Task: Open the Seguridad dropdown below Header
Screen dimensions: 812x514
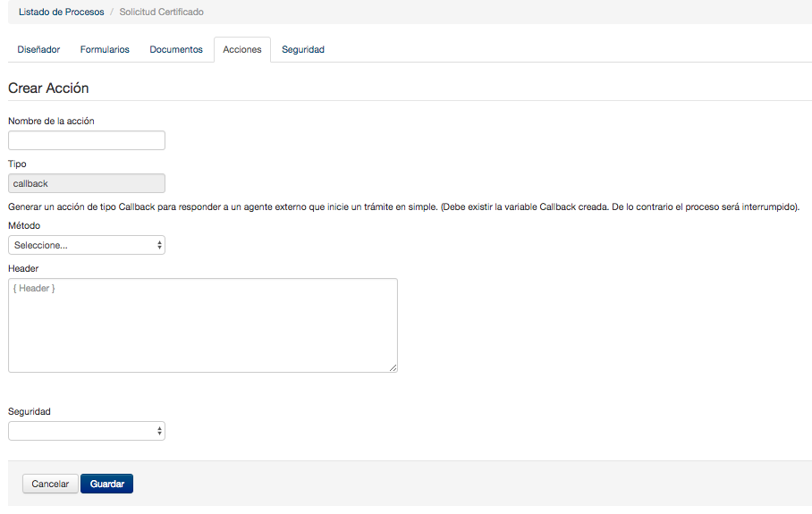Action: click(x=87, y=431)
